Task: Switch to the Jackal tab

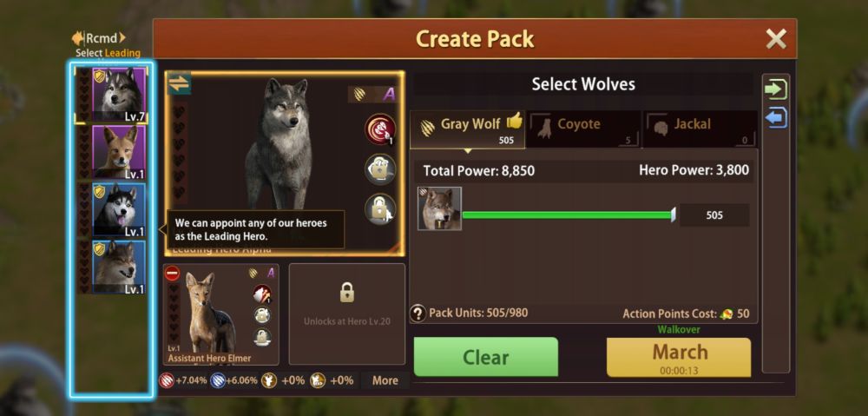Action: (x=700, y=129)
